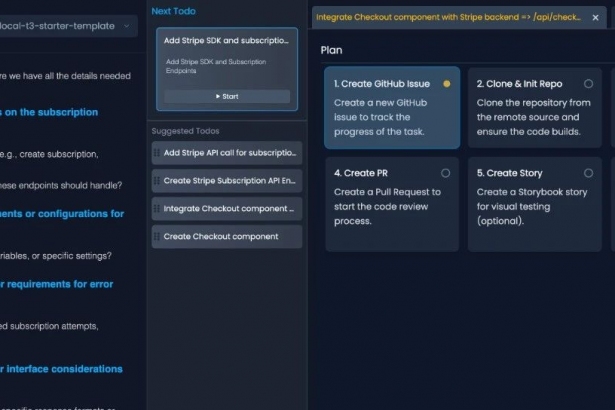Open the Create Story step card
615x410 pixels.
[535, 204]
